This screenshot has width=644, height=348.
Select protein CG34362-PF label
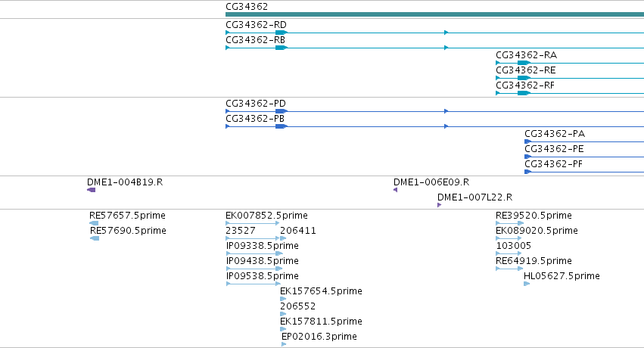point(553,164)
